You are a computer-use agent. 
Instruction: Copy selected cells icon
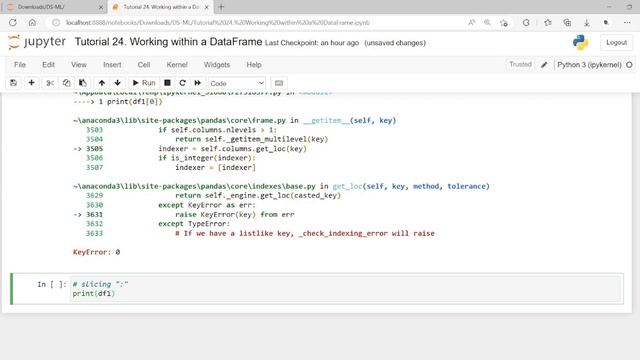66,83
